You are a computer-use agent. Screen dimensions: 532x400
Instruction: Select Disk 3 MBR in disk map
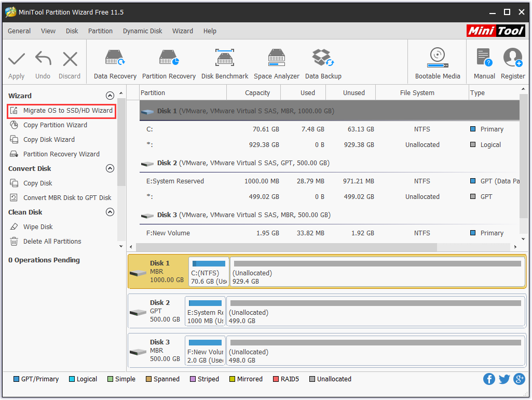(x=156, y=351)
